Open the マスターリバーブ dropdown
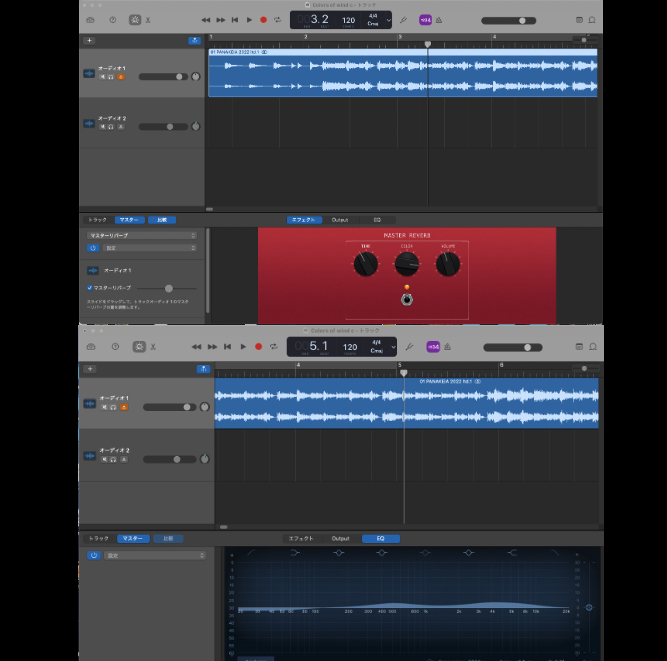This screenshot has width=667, height=661. (x=142, y=235)
